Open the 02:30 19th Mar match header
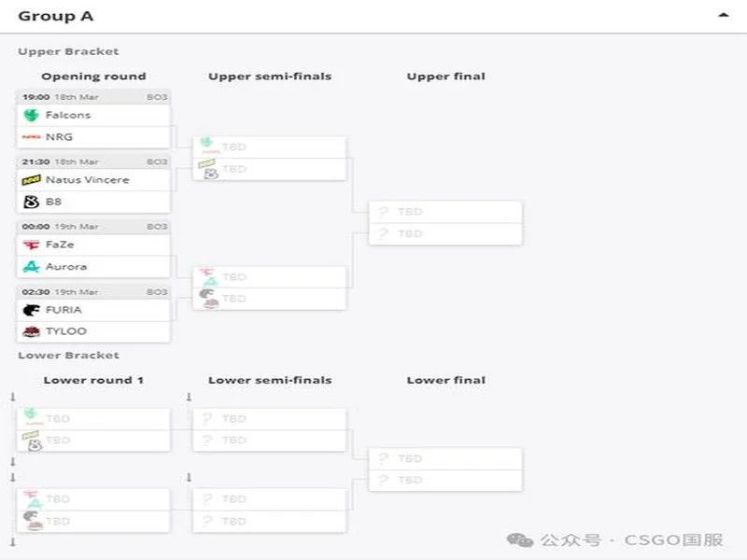Screen dimensions: 747x560 click(93, 291)
